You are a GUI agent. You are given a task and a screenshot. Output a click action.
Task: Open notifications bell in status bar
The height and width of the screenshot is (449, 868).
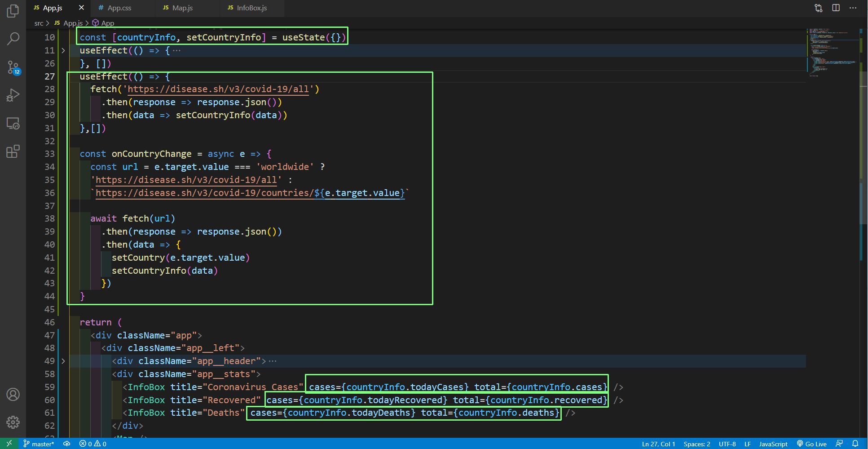click(x=855, y=444)
